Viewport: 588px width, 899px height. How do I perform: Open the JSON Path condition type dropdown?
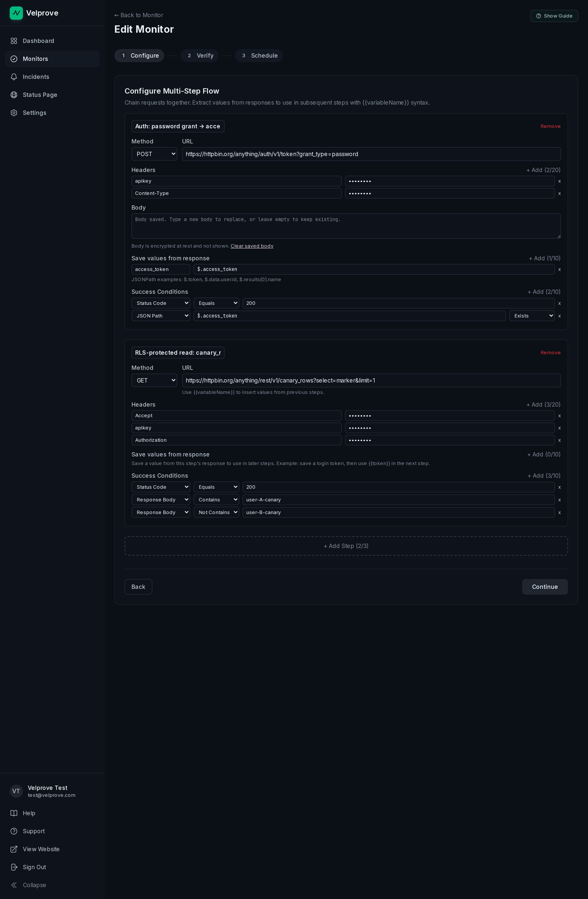pyautogui.click(x=161, y=316)
